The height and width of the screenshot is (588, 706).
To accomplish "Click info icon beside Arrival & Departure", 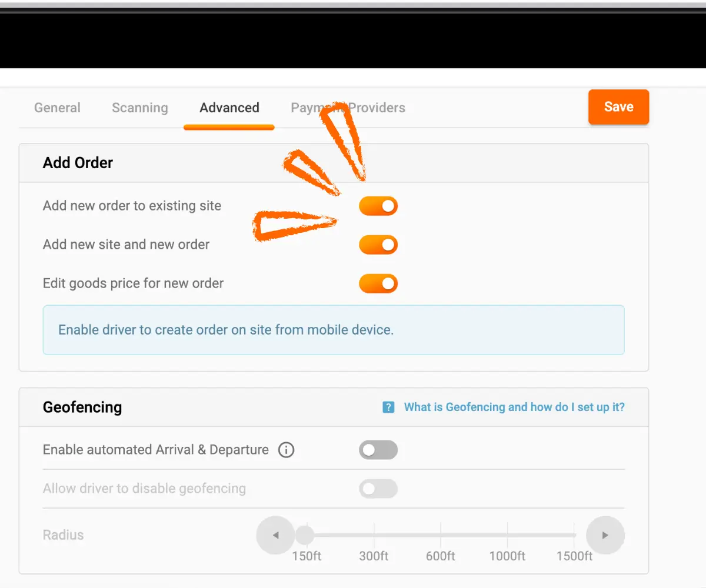I will point(286,450).
